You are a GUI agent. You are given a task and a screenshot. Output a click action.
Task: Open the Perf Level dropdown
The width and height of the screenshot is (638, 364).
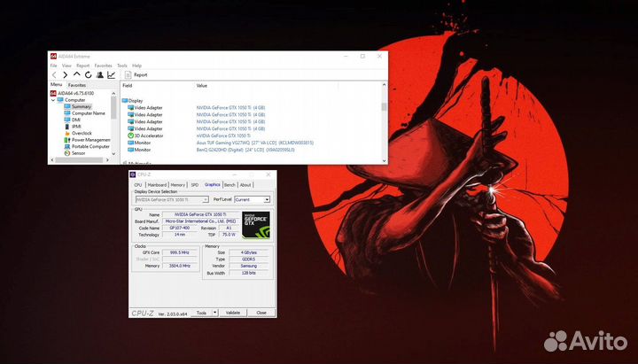[252, 200]
